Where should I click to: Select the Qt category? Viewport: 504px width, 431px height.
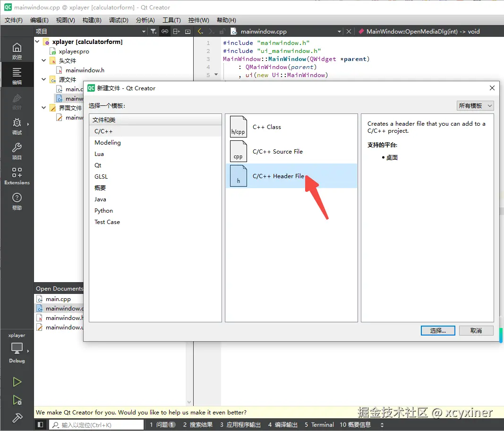tap(155, 165)
